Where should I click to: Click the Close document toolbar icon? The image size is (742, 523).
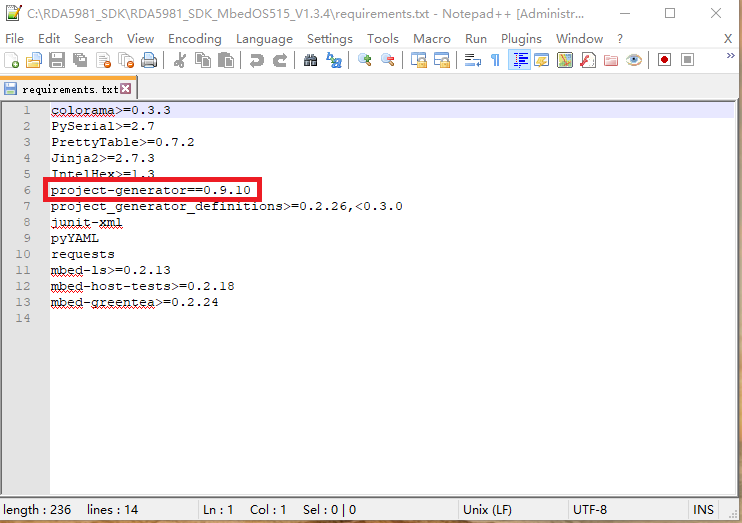(x=103, y=60)
